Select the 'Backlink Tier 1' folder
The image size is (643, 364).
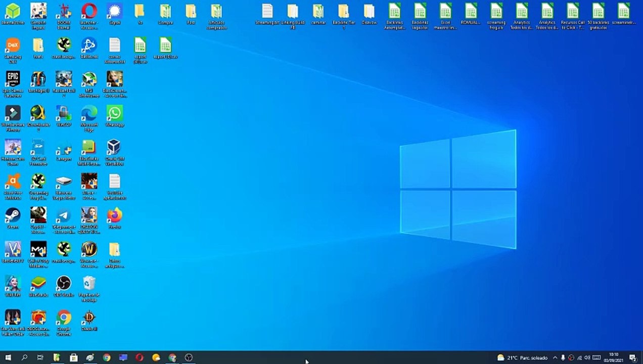click(x=344, y=16)
